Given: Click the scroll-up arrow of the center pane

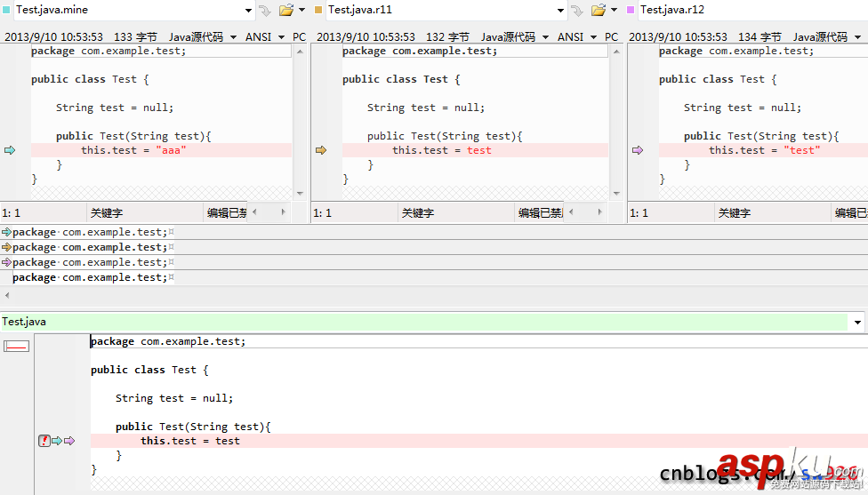Looking at the screenshot, I should point(616,52).
